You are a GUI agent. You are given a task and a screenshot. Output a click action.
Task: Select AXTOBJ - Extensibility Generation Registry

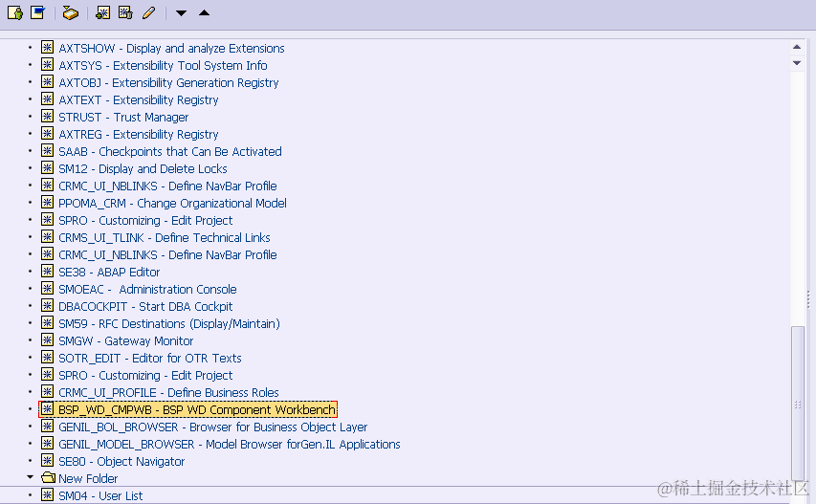[168, 82]
